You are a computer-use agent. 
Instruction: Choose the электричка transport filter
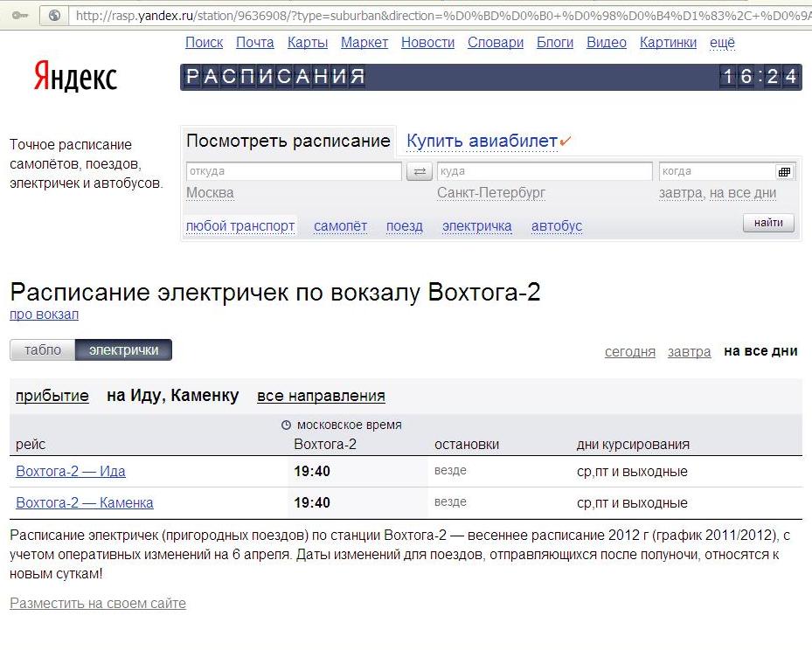[x=476, y=226]
